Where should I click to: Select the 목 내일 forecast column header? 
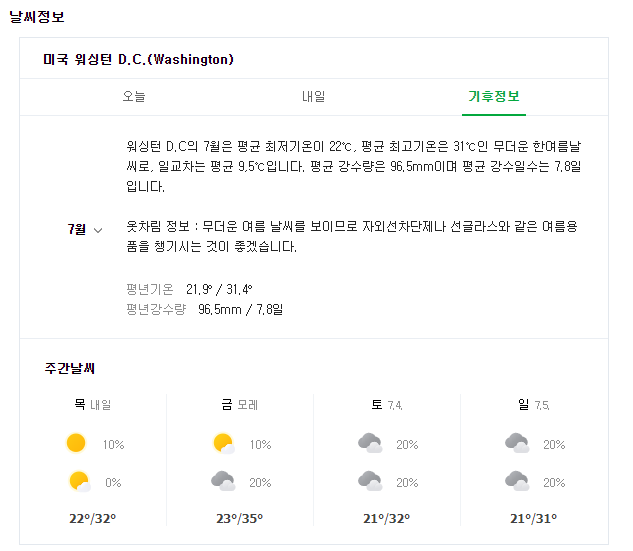[92, 405]
